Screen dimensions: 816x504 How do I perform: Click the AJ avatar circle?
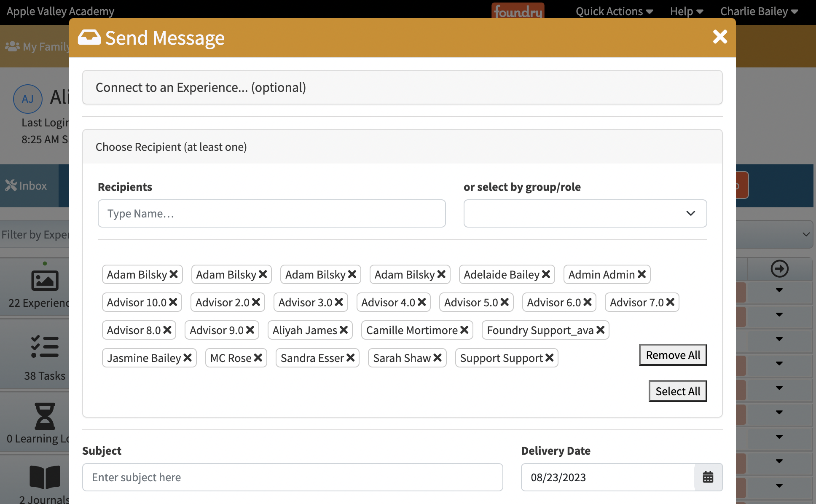click(28, 99)
